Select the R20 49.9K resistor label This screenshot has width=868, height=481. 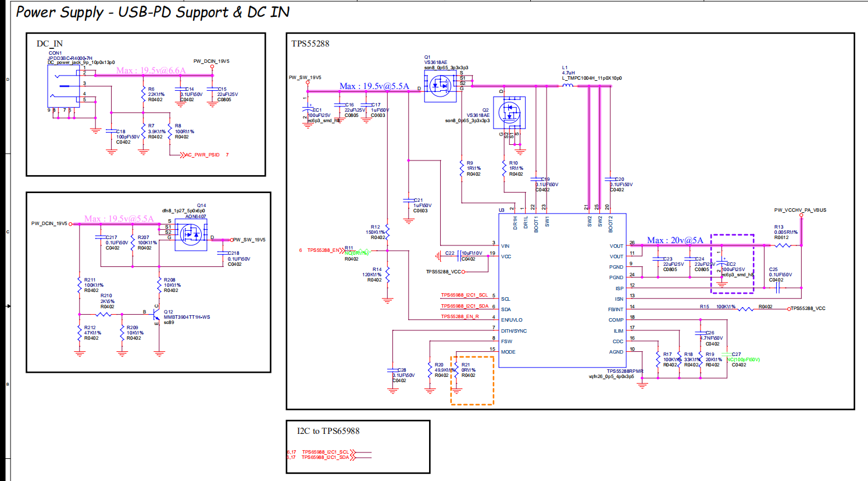click(x=445, y=370)
